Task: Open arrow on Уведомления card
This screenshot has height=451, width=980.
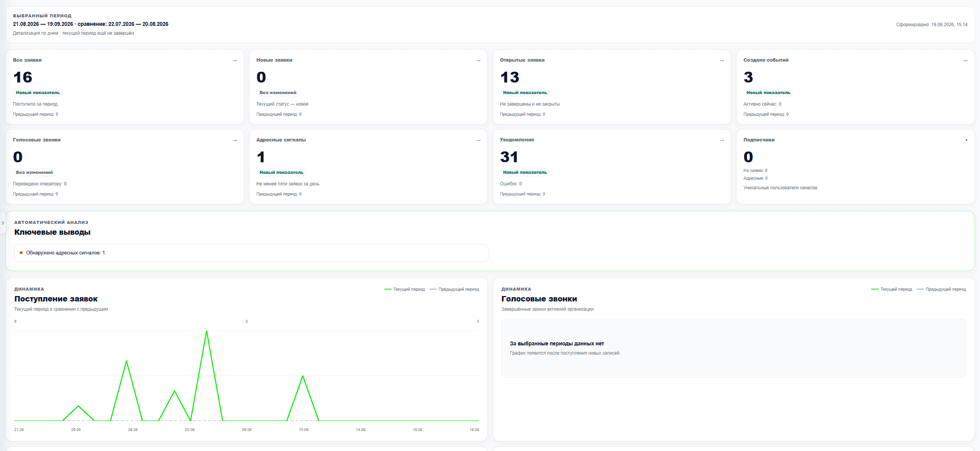Action: point(722,140)
